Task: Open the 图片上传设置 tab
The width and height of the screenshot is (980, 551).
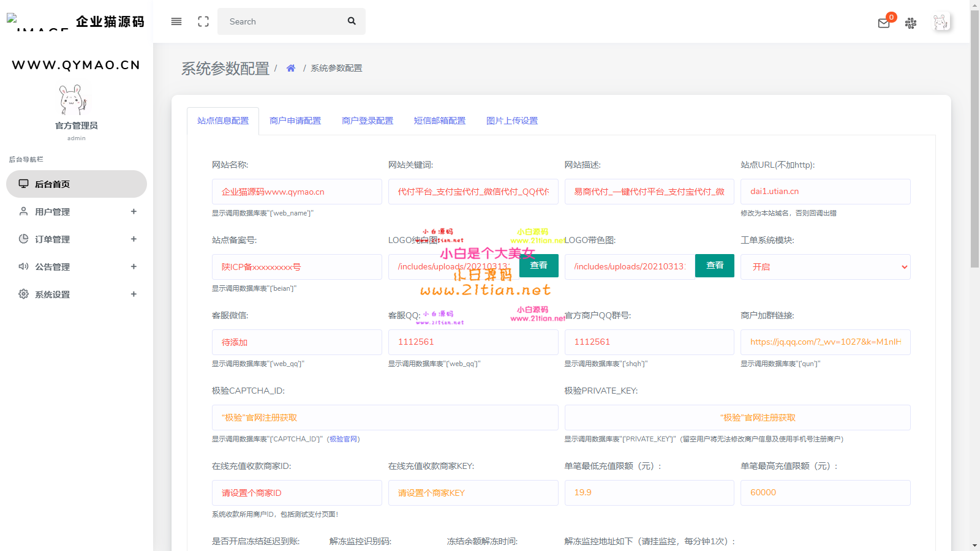Action: point(512,121)
